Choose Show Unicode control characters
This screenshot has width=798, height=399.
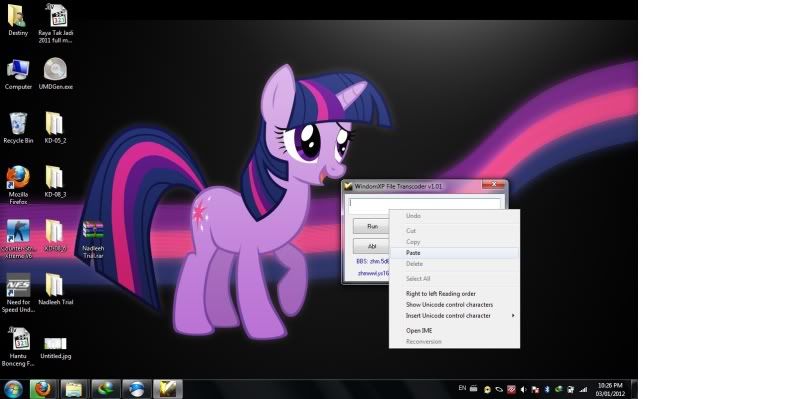click(454, 305)
